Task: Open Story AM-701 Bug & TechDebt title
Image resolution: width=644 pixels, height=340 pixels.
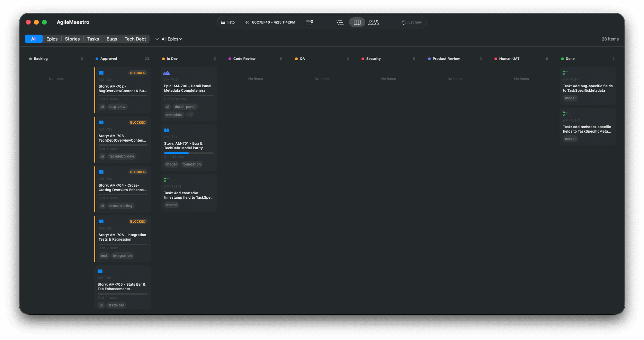Action: [x=184, y=146]
